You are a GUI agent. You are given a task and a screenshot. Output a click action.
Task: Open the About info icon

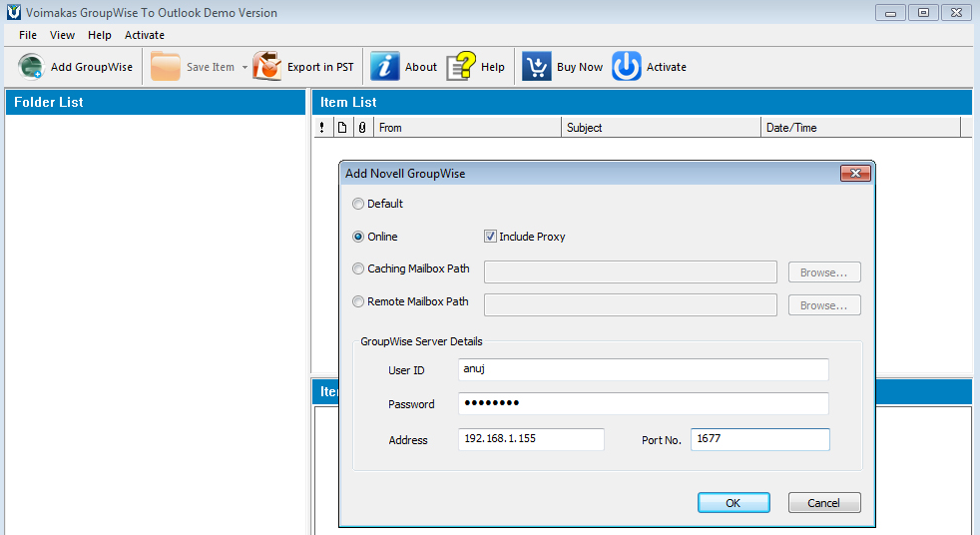(384, 66)
